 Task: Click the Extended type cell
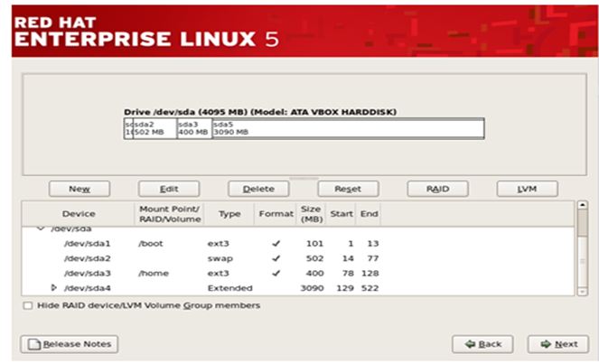tap(230, 288)
